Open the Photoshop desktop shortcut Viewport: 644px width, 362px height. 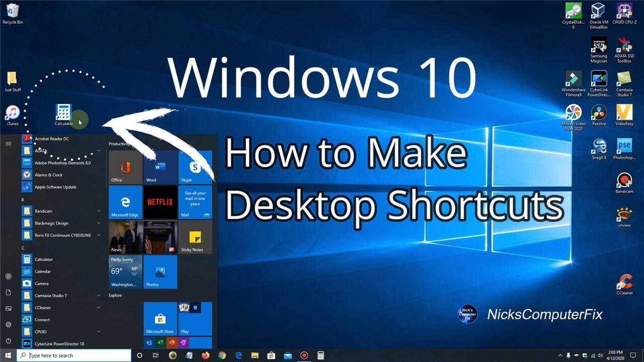[624, 149]
